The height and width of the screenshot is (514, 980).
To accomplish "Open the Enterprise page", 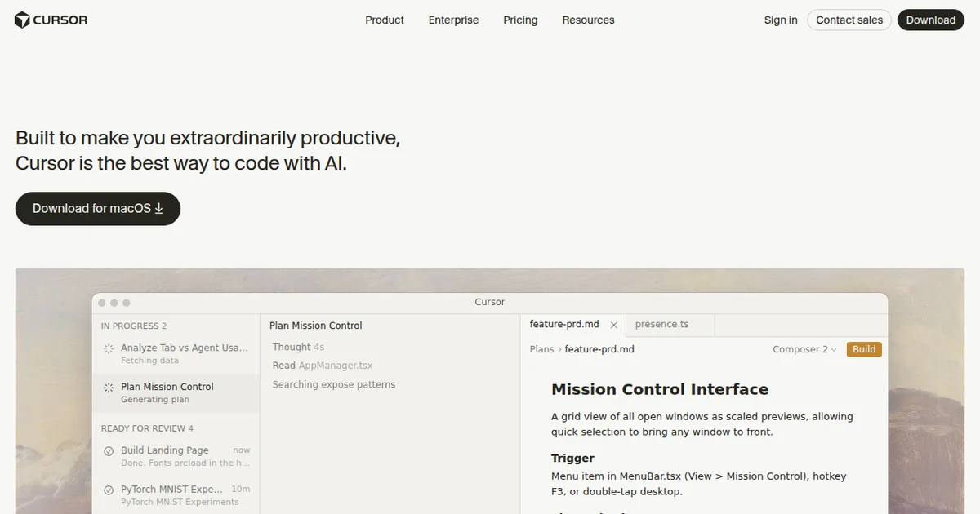I will point(453,20).
